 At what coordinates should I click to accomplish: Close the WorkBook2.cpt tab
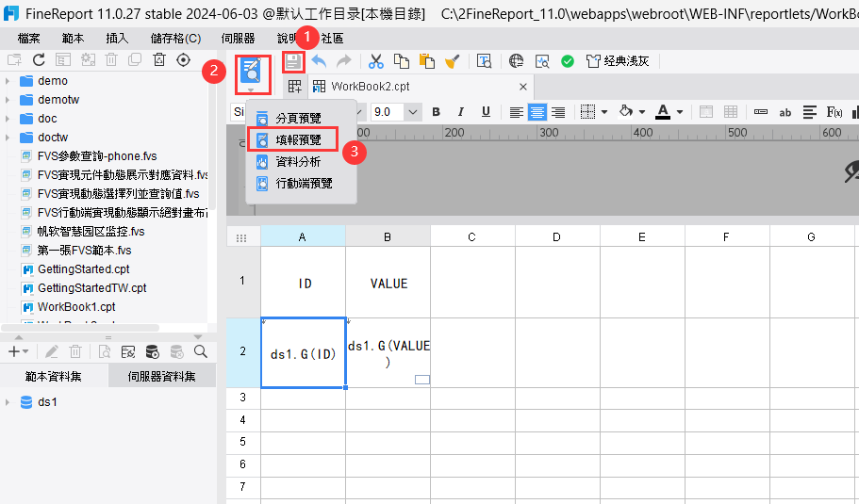[523, 87]
